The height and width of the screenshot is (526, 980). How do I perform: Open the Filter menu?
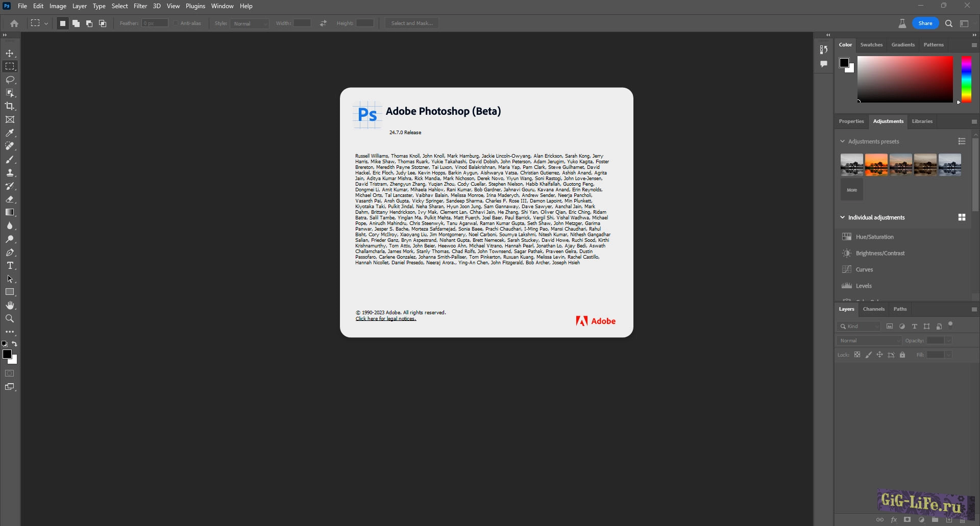140,6
